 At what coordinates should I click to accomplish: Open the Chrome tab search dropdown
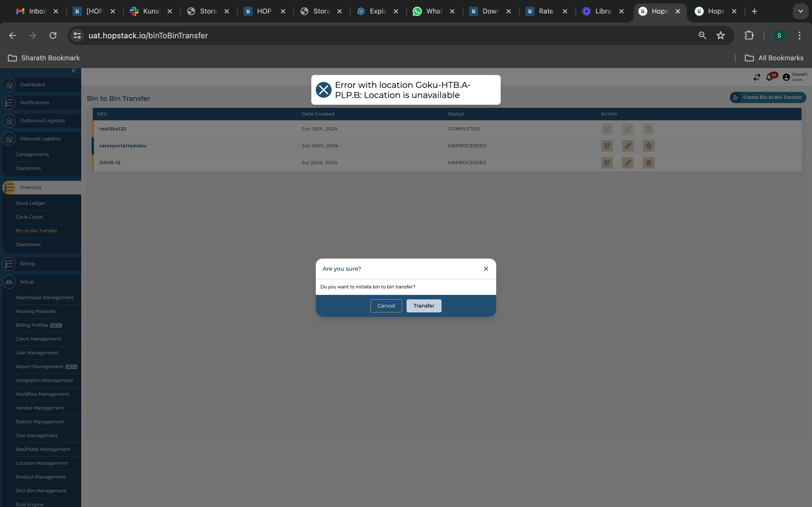[800, 11]
